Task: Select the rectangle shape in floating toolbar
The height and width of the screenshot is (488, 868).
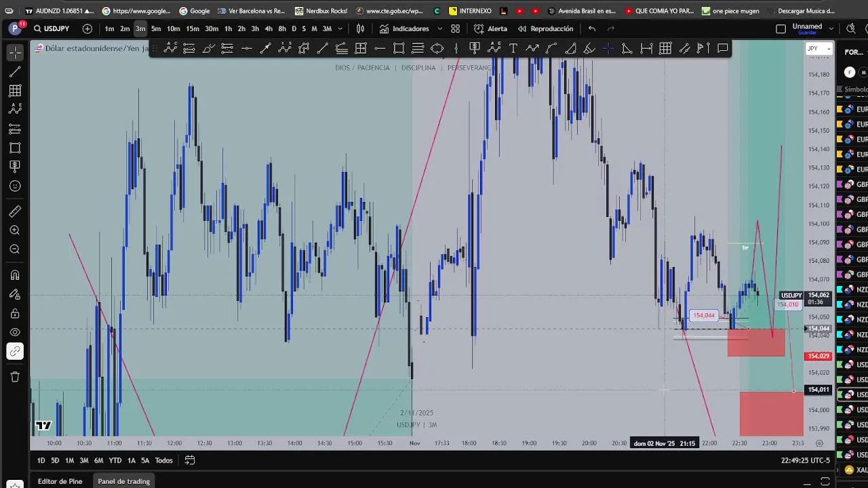Action: (x=399, y=48)
